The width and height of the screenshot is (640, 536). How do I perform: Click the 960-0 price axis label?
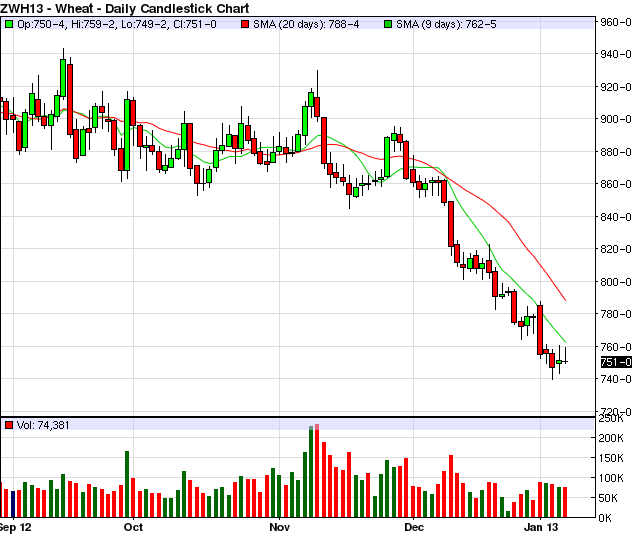616,22
